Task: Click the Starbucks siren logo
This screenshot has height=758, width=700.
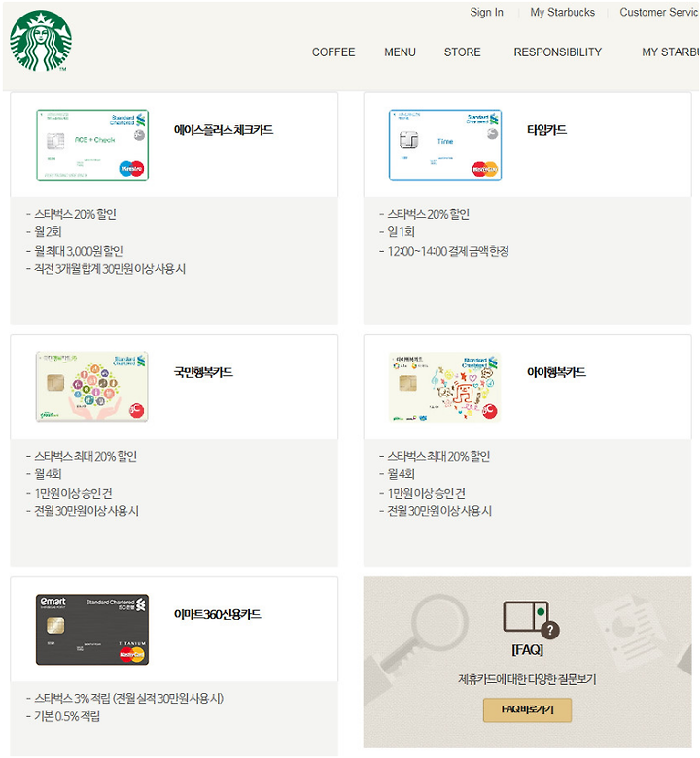Action: (41, 41)
